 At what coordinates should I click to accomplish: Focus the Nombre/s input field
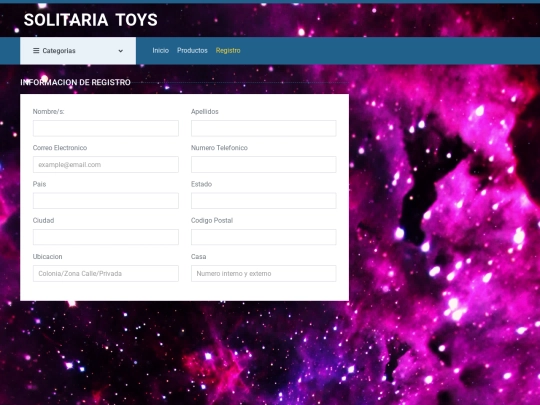click(x=106, y=128)
